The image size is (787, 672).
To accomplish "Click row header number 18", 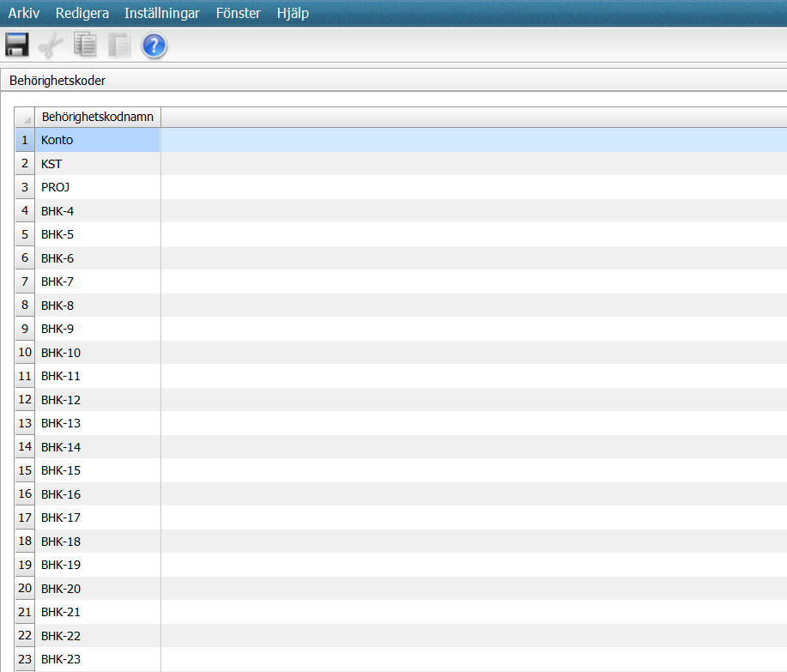I will pyautogui.click(x=25, y=541).
